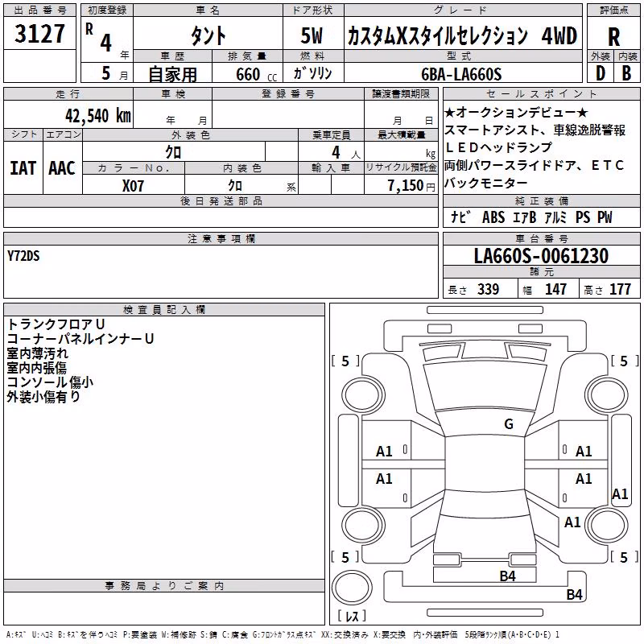Click the color number X07
The image size is (644, 644).
pos(133,186)
